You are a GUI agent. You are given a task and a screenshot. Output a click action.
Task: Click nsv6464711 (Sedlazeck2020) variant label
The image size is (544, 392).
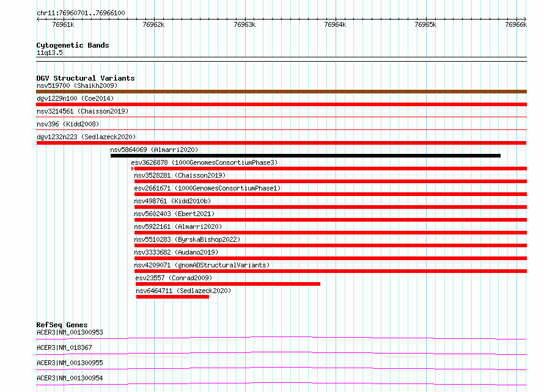click(x=183, y=291)
